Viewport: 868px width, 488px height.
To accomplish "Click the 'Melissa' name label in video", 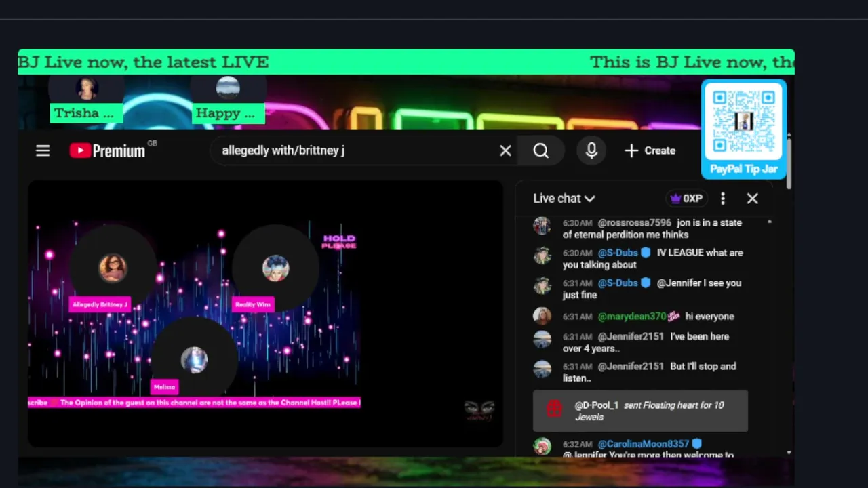I will [164, 387].
